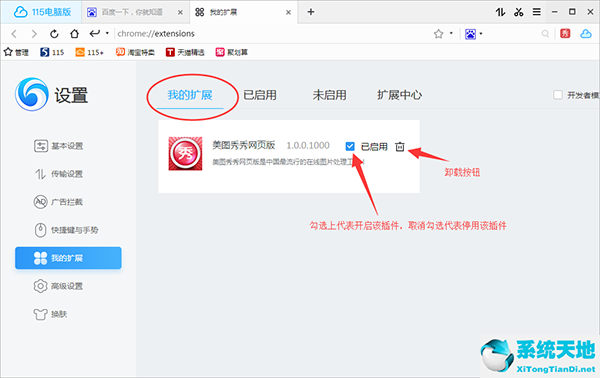Enable the 开发者模式 checkbox
This screenshot has width=600, height=378.
click(558, 95)
